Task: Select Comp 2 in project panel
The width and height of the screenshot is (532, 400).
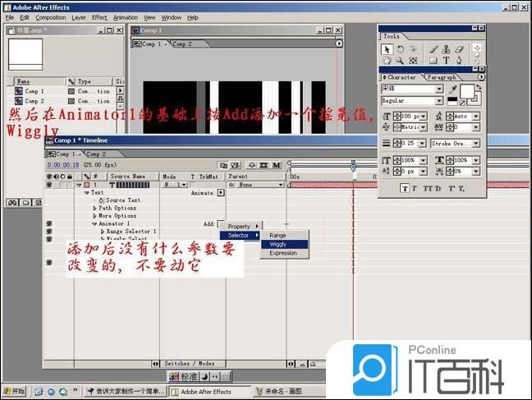Action: click(x=34, y=101)
